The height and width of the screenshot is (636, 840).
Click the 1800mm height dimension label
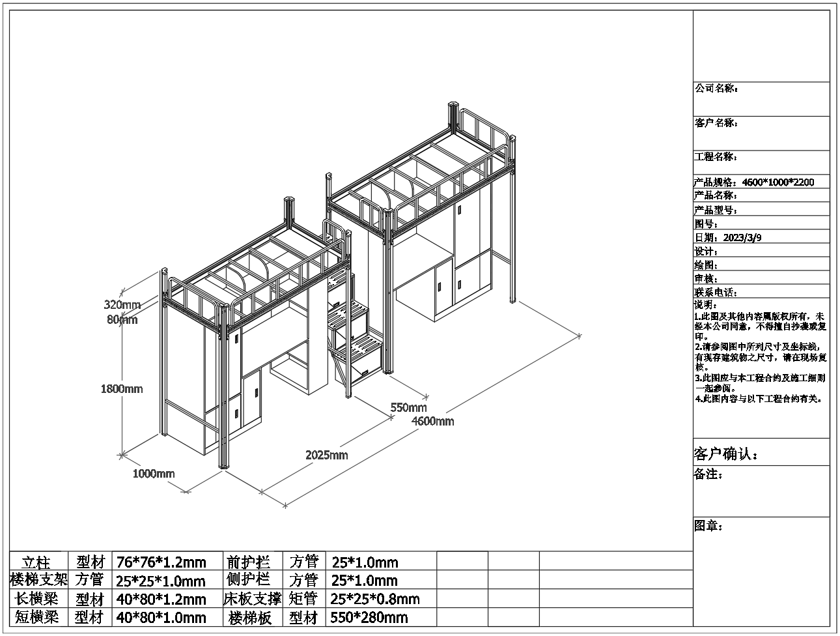pyautogui.click(x=122, y=389)
